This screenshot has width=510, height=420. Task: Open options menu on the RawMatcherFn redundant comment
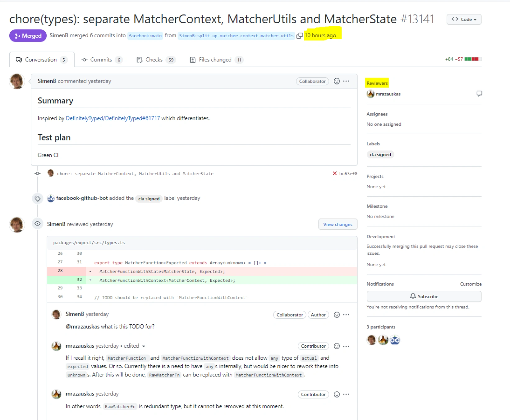point(346,395)
